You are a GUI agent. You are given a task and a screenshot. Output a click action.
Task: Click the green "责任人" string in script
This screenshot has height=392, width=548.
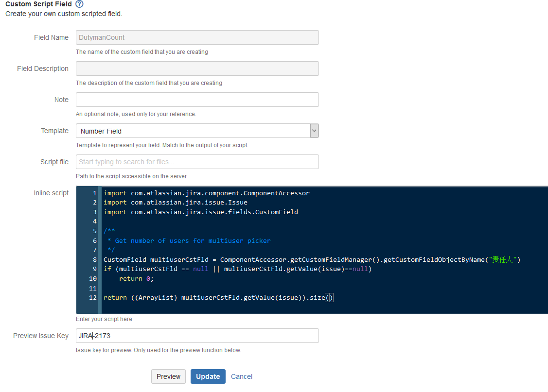pyautogui.click(x=503, y=259)
